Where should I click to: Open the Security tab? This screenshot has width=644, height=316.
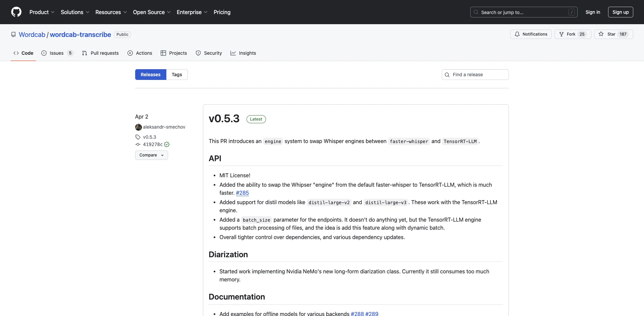[x=209, y=53]
